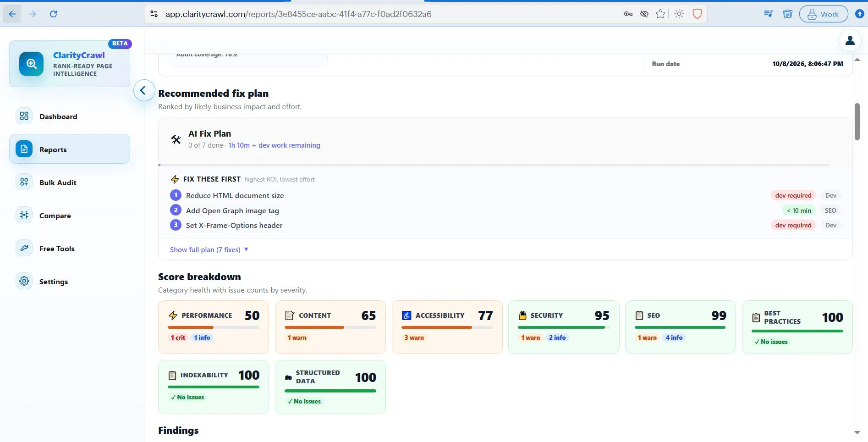Click the sun brightness icon in address bar
Screen dimensions: 868x442
679,14
